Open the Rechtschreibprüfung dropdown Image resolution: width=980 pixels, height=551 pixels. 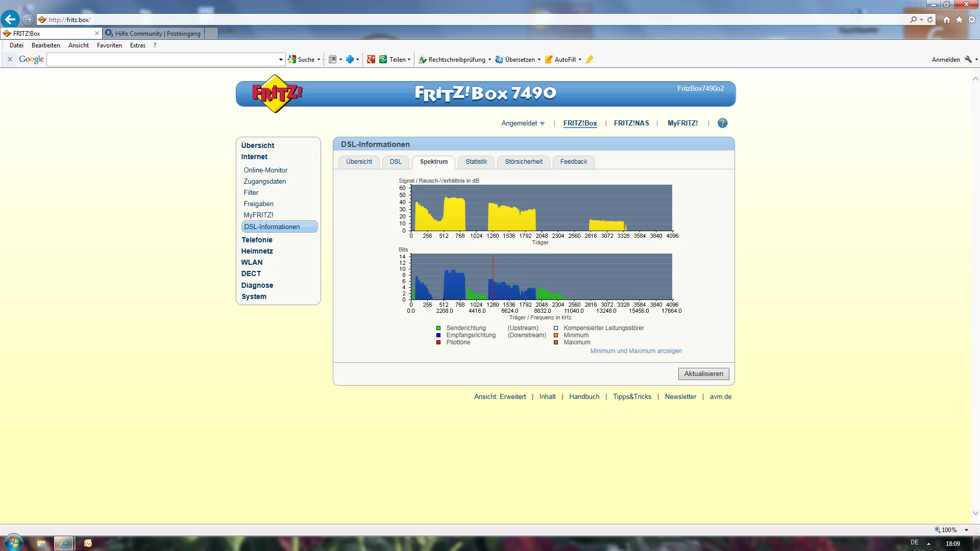489,60
